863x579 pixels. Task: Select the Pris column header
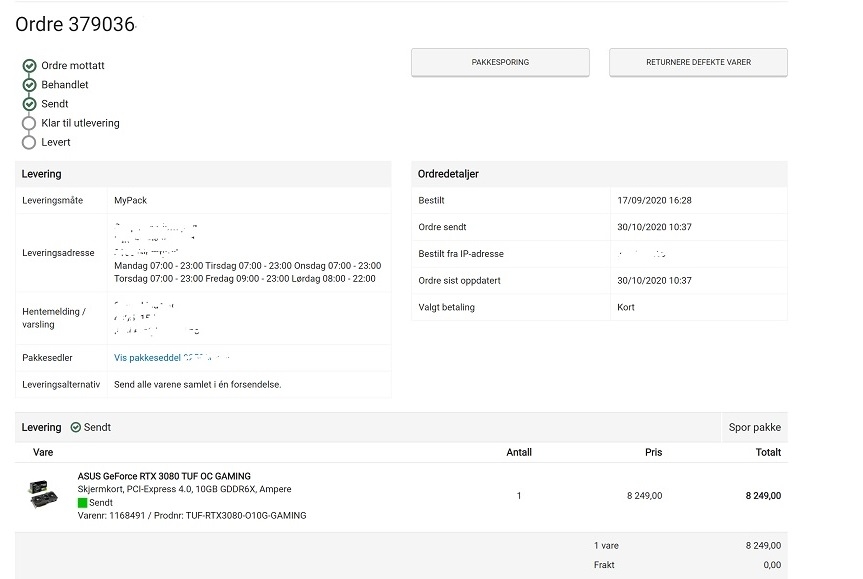(653, 452)
